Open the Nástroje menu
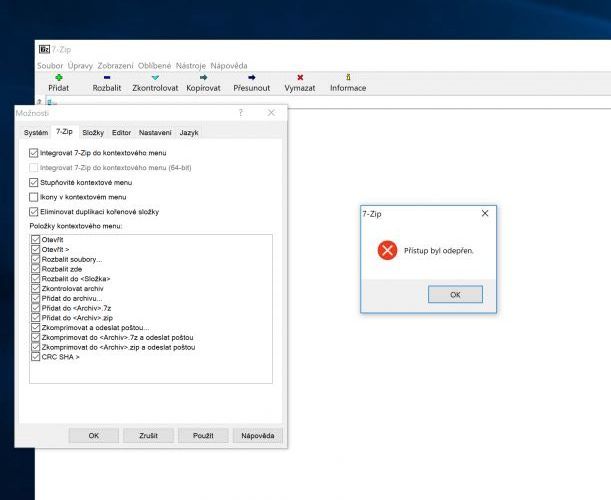The height and width of the screenshot is (500, 611). coord(191,66)
